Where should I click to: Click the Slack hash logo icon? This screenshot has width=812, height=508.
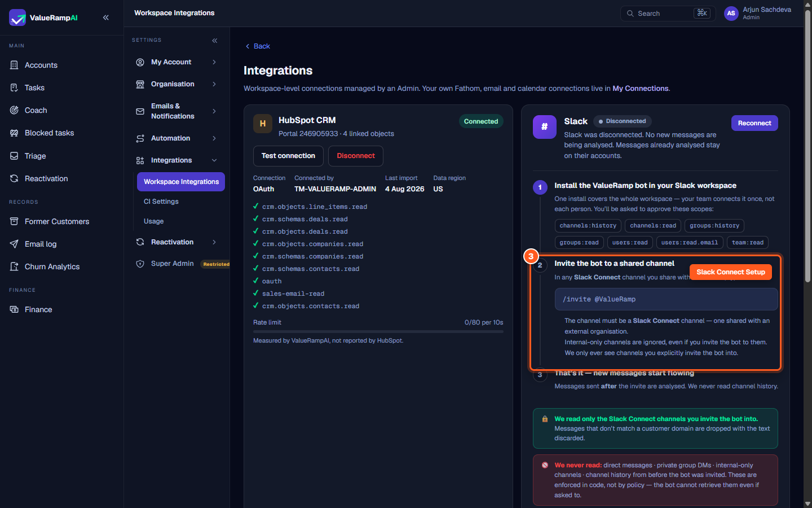tap(545, 126)
